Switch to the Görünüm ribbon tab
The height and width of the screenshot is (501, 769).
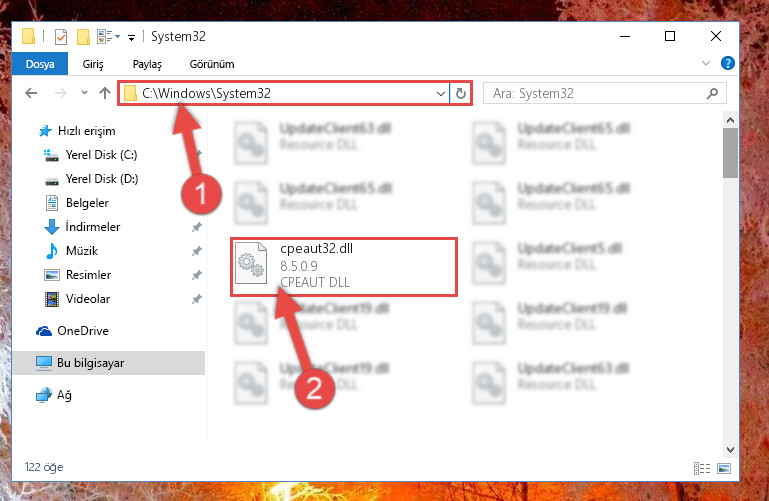coord(212,64)
